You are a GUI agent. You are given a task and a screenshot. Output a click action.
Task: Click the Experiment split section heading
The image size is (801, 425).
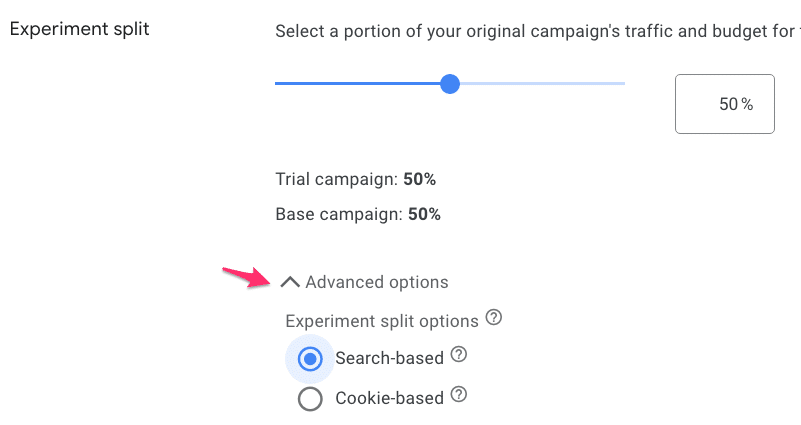tap(80, 29)
